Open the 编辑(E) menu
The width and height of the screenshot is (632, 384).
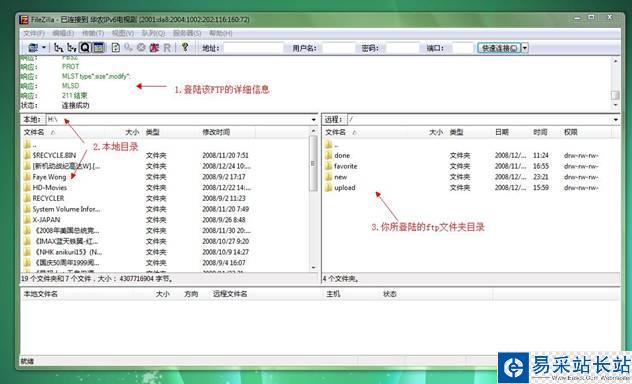63,33
